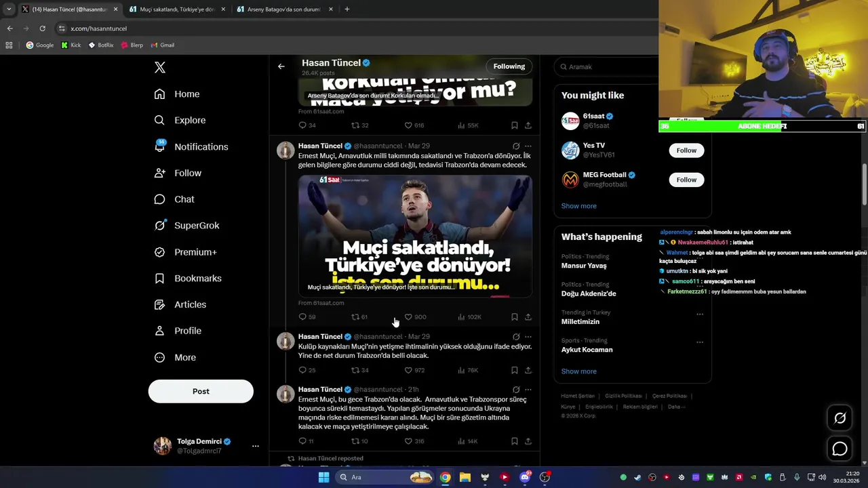Open the Gmail bookmark

tap(163, 45)
